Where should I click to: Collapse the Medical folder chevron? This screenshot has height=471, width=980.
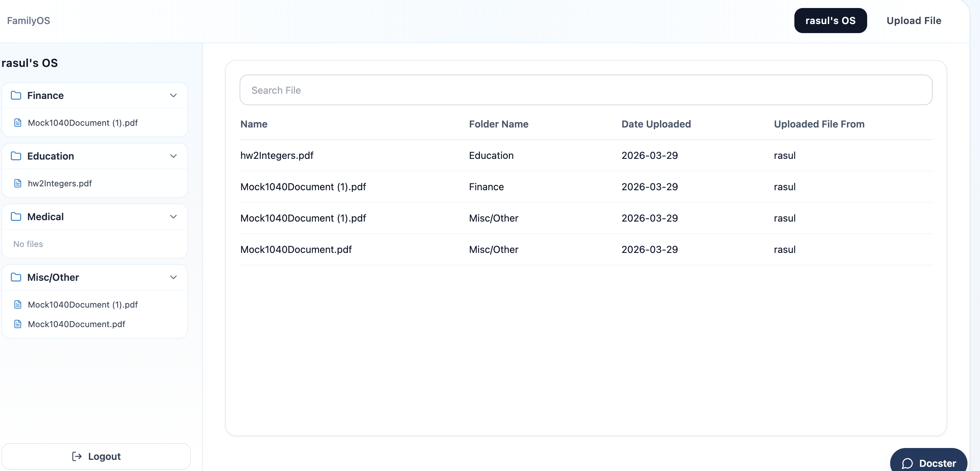pyautogui.click(x=173, y=216)
